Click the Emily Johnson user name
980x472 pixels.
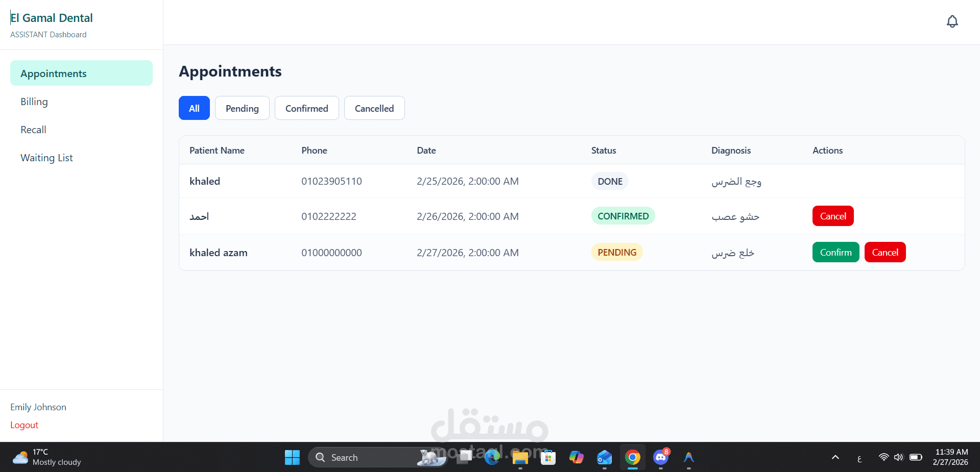(x=38, y=407)
